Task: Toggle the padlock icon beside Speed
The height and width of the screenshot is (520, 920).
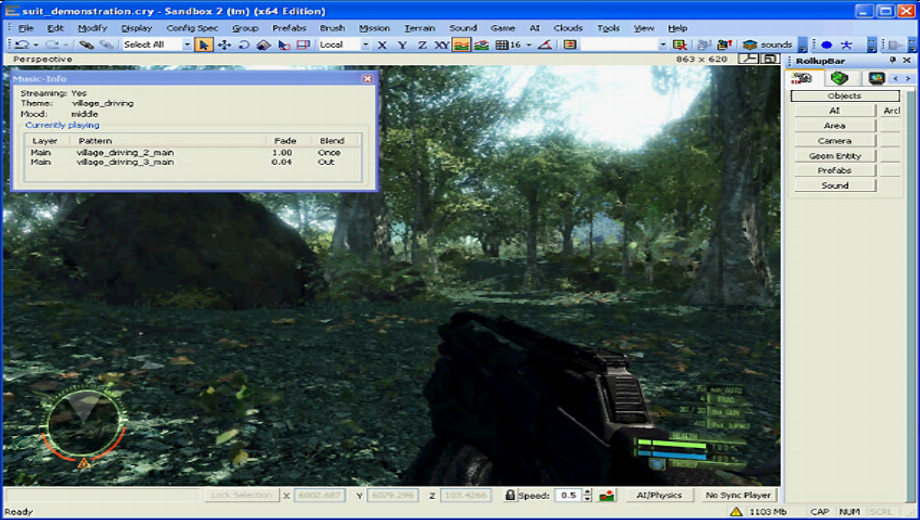Action: coord(510,495)
